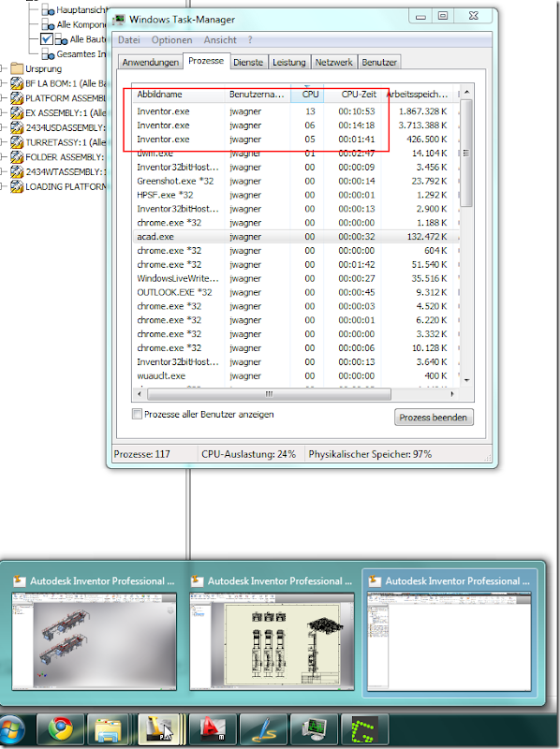Open Windows Live Writer taskbar icon

264,729
